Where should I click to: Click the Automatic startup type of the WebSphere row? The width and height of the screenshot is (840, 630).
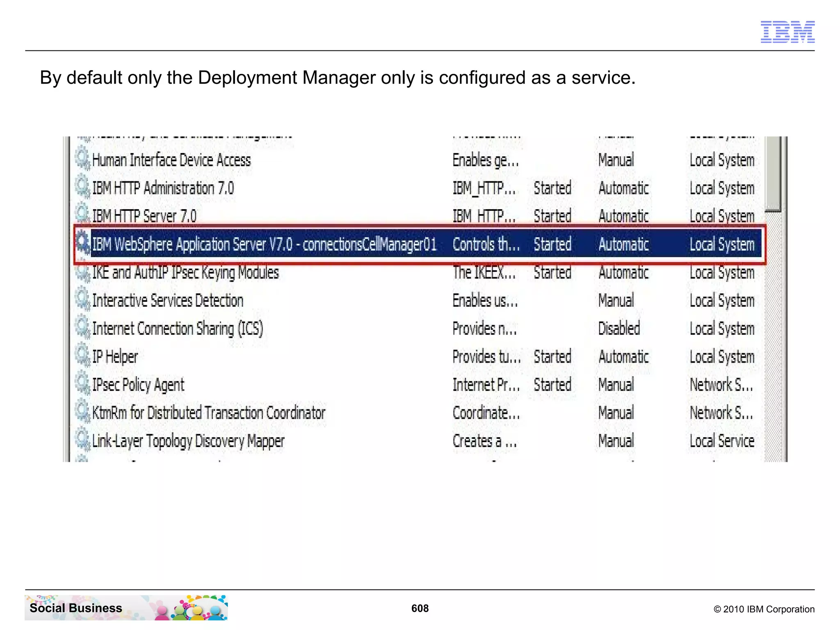coord(623,244)
